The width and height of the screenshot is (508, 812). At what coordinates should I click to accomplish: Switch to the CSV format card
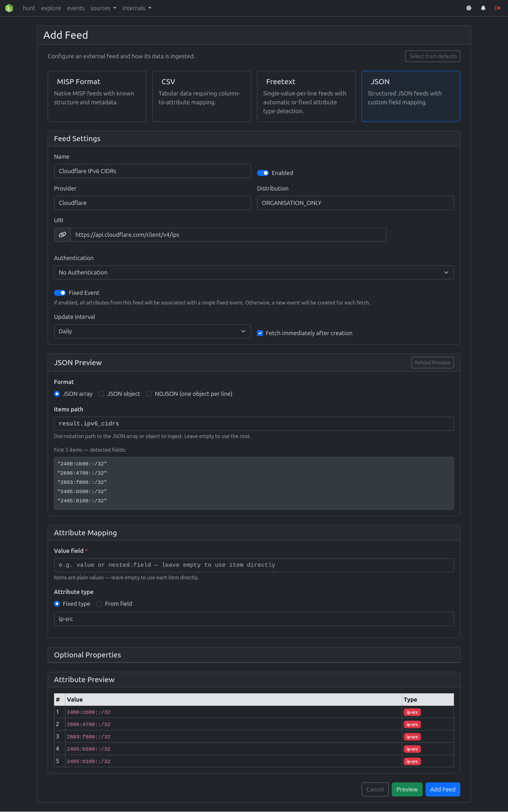pyautogui.click(x=201, y=96)
